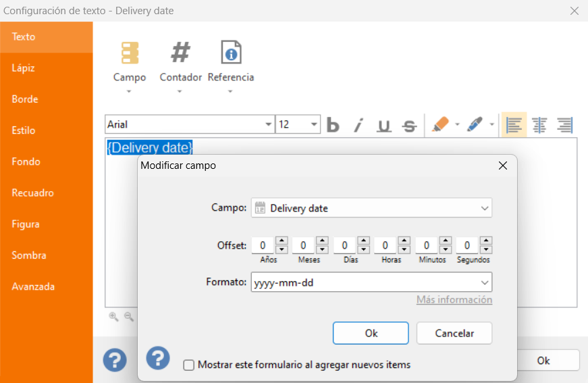
Task: Apply underline formatting
Action: [384, 125]
